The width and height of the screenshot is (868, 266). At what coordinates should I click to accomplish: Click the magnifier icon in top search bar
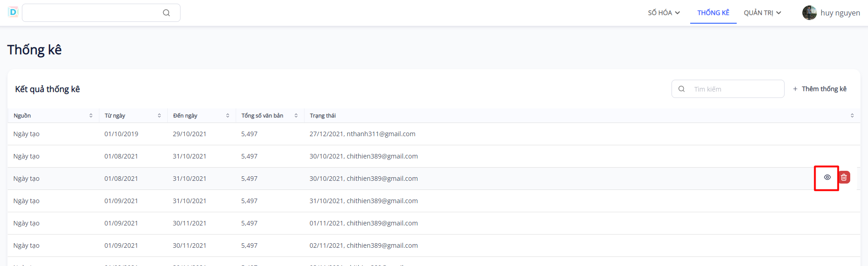pyautogui.click(x=166, y=13)
